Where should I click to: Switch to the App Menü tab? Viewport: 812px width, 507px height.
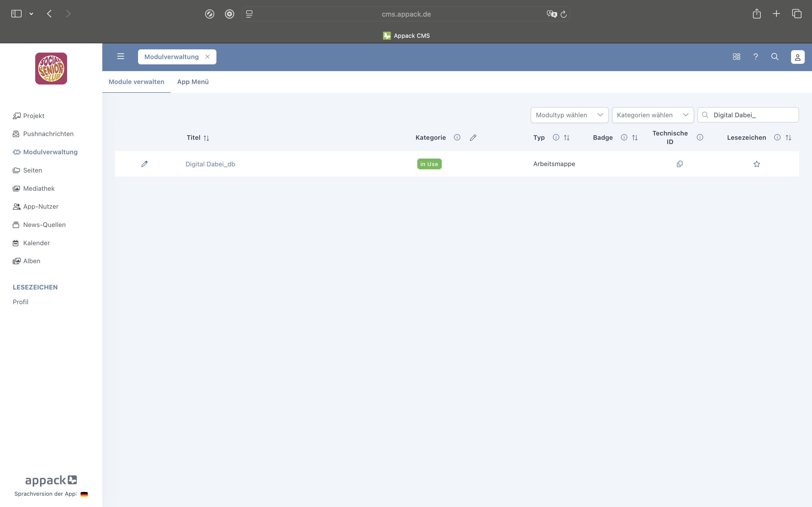click(x=193, y=82)
